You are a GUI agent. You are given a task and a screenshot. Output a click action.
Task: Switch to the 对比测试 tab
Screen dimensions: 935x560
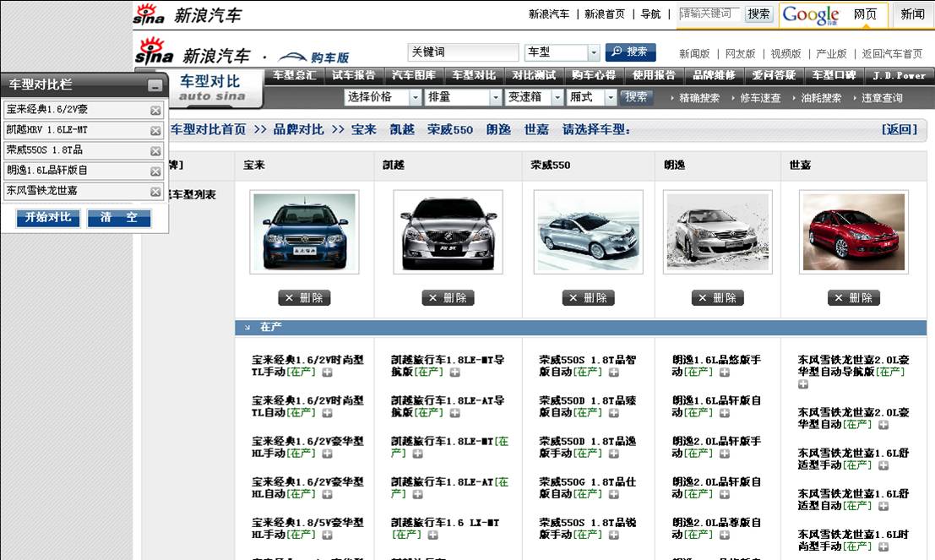(534, 75)
